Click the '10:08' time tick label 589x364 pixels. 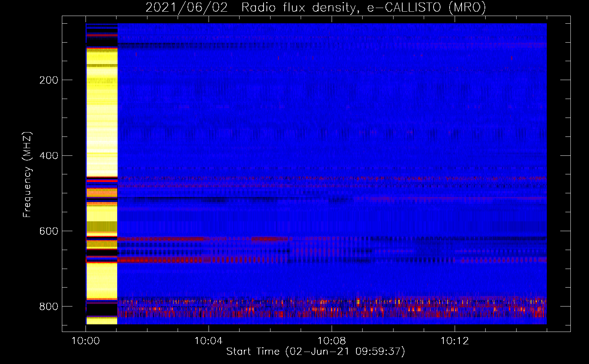(332, 341)
